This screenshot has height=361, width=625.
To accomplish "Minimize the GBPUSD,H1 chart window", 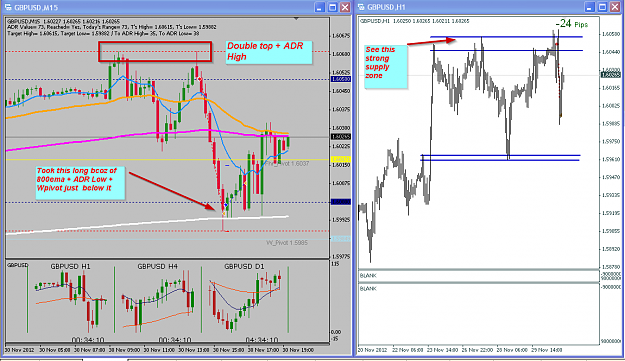I will (590, 7).
